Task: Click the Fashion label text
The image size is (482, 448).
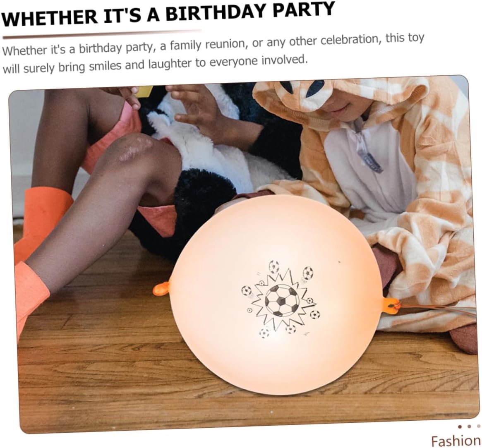Action: [x=456, y=441]
